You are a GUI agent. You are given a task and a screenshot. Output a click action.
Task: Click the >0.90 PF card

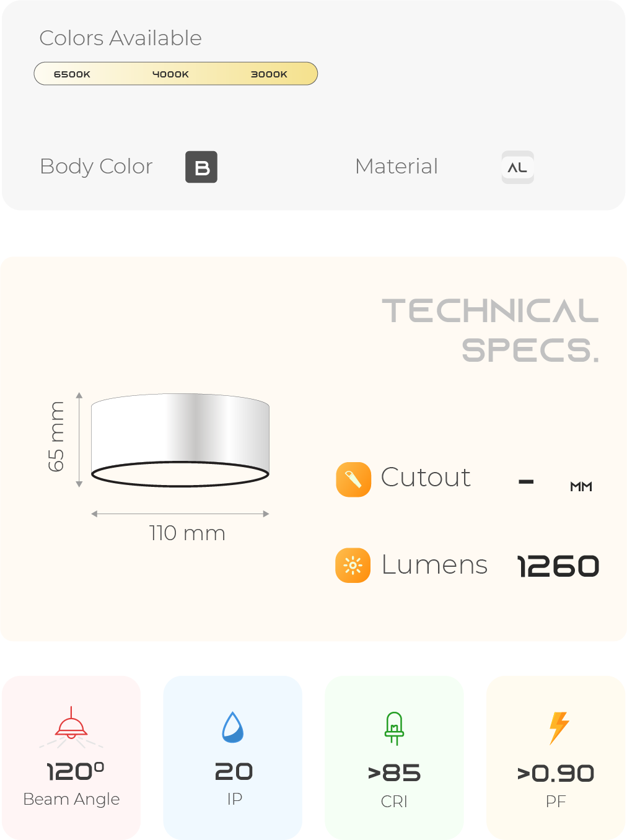tap(556, 758)
